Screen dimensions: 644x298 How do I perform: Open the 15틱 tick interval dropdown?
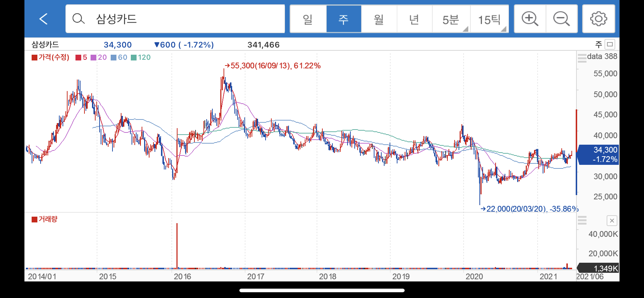(x=489, y=19)
